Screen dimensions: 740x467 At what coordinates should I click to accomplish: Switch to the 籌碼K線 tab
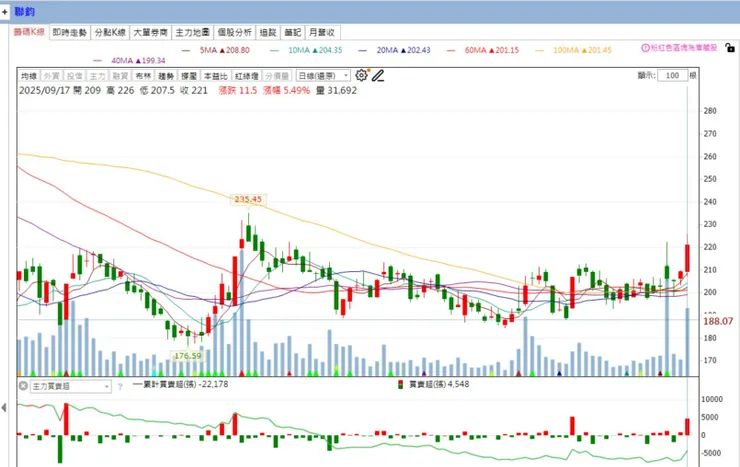29,32
